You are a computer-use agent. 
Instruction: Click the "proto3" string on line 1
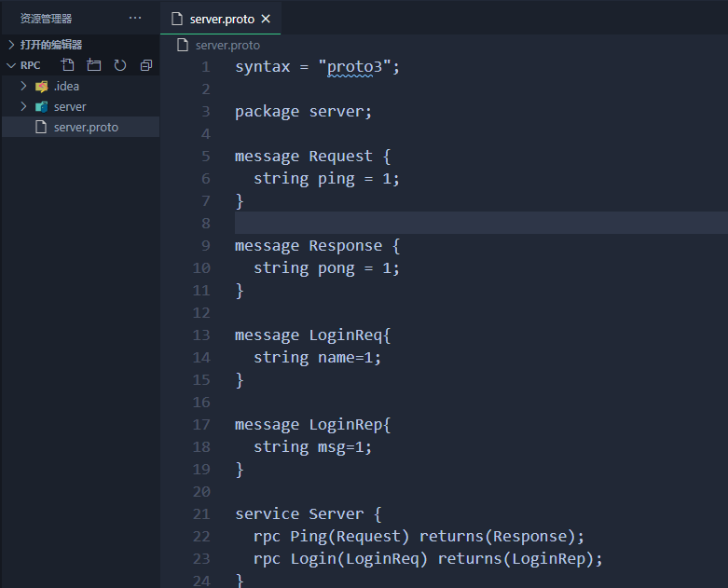(359, 67)
